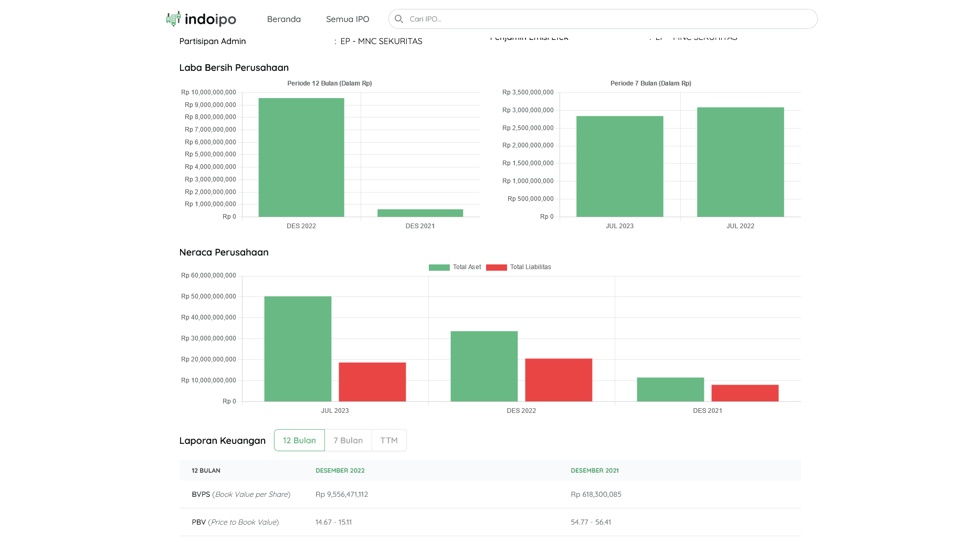Click the DES 2022 net profit bar
The width and height of the screenshot is (980, 543).
[301, 157]
